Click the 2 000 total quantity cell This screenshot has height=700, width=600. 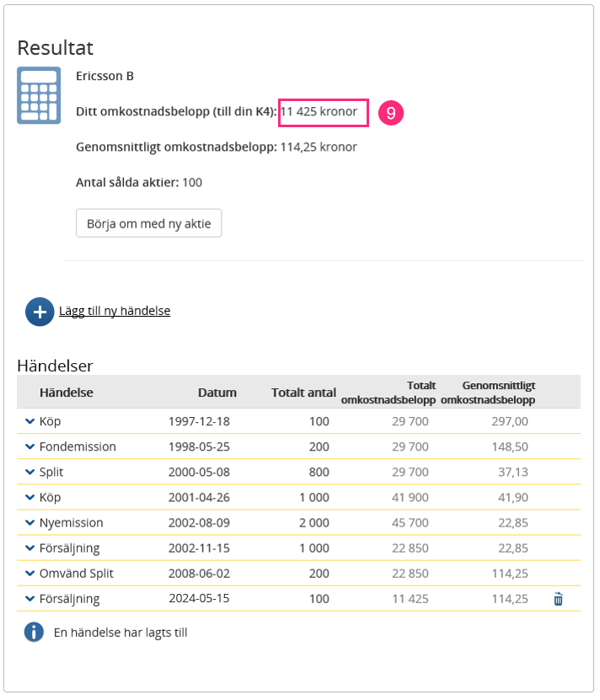(x=314, y=523)
